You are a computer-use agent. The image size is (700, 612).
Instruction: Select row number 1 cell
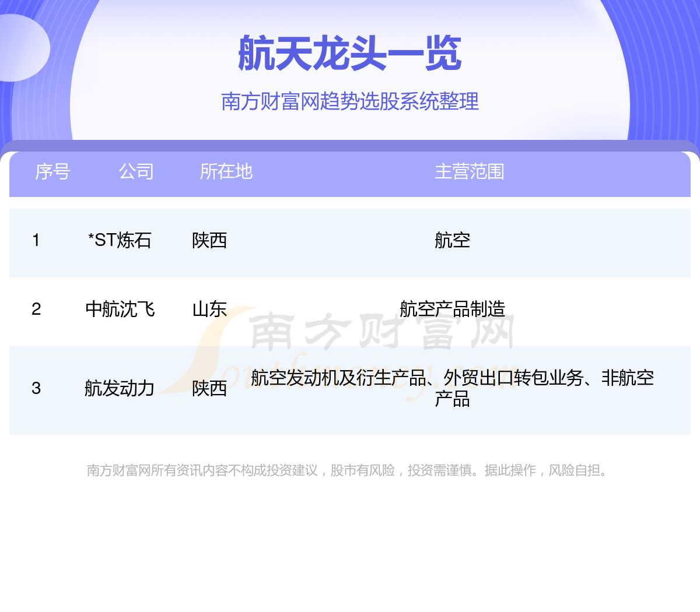click(36, 240)
